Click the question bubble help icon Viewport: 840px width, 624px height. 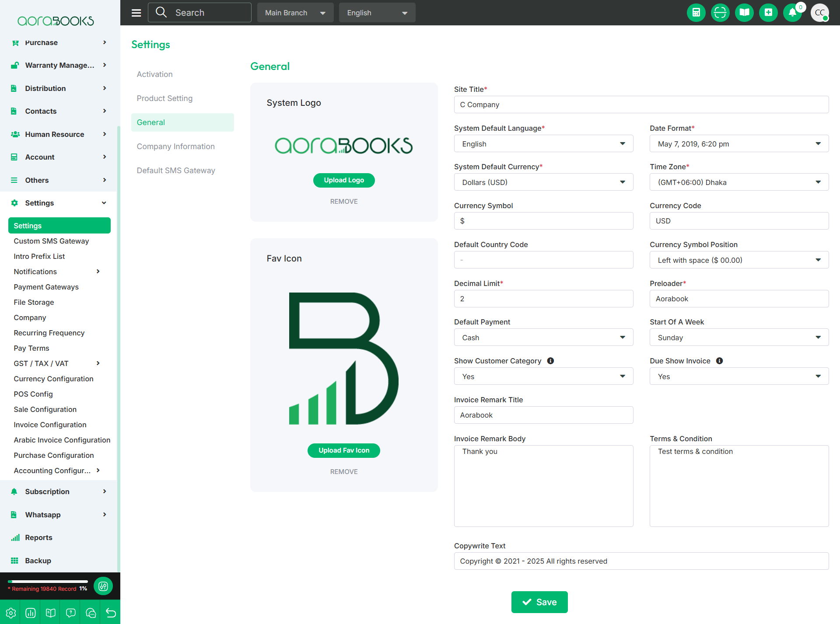click(71, 613)
